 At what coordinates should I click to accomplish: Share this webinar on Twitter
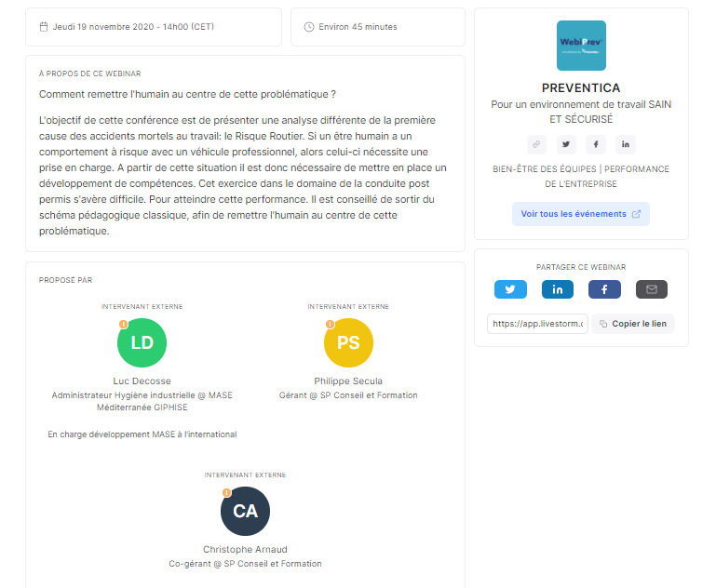[x=510, y=289]
